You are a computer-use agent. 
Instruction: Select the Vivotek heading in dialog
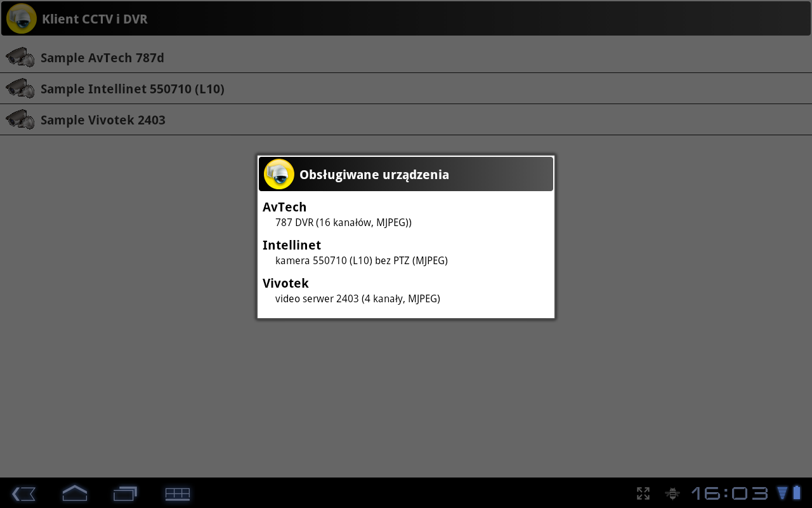click(x=285, y=283)
